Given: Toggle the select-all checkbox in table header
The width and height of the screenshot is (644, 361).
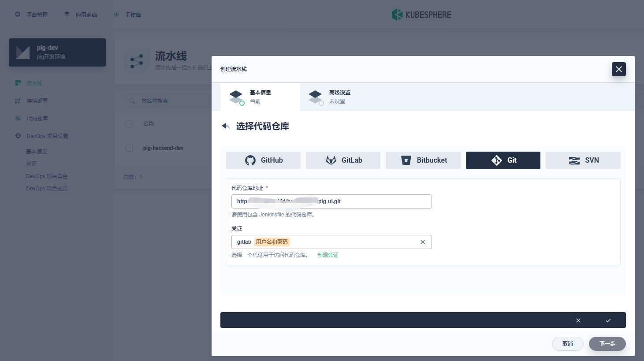Looking at the screenshot, I should [129, 124].
